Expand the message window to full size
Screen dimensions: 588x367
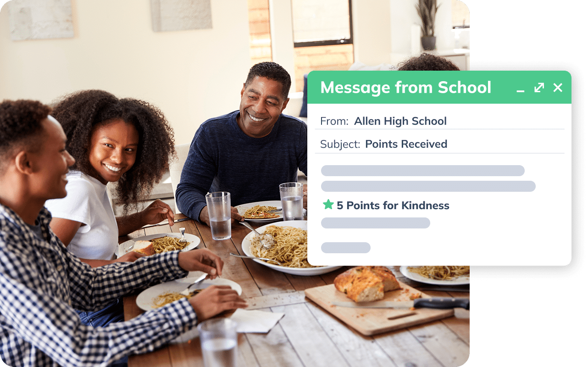point(539,87)
